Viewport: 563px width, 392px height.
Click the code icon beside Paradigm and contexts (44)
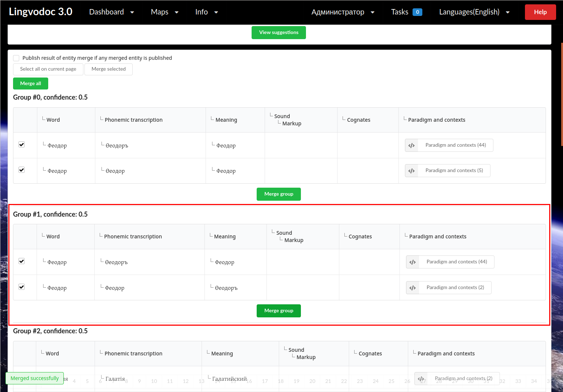click(x=411, y=145)
